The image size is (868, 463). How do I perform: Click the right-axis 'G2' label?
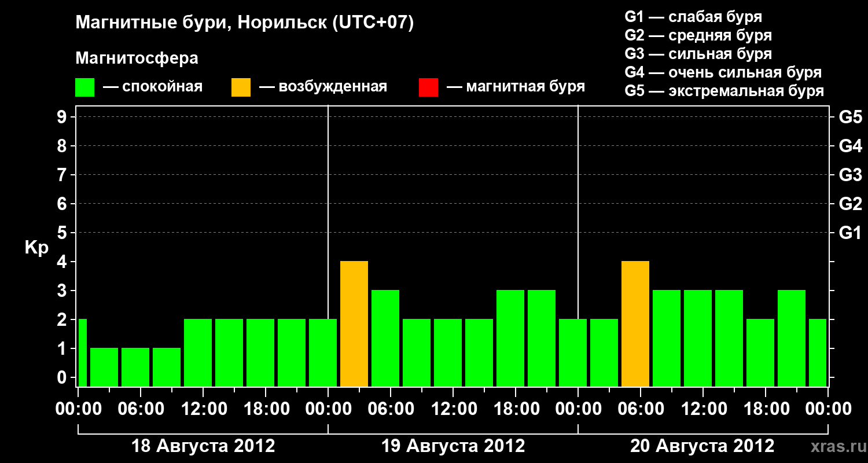click(x=851, y=204)
